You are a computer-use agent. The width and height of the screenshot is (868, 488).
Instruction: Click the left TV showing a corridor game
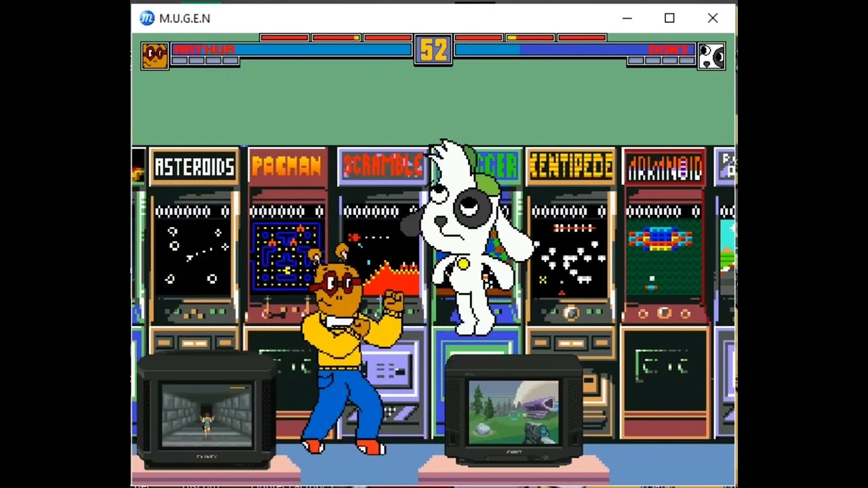pyautogui.click(x=207, y=414)
